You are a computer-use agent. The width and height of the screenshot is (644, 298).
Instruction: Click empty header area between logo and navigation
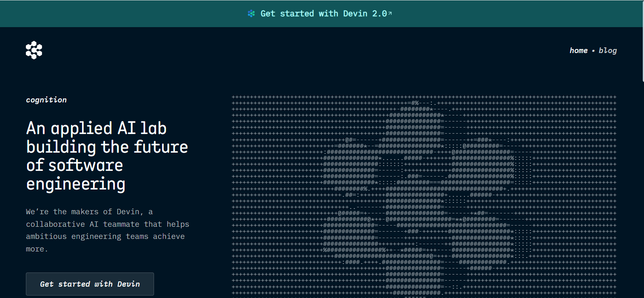coord(303,51)
